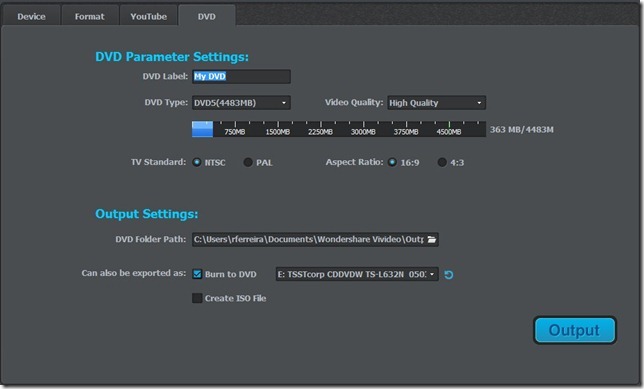Open the DVD Type dropdown

[x=241, y=103]
